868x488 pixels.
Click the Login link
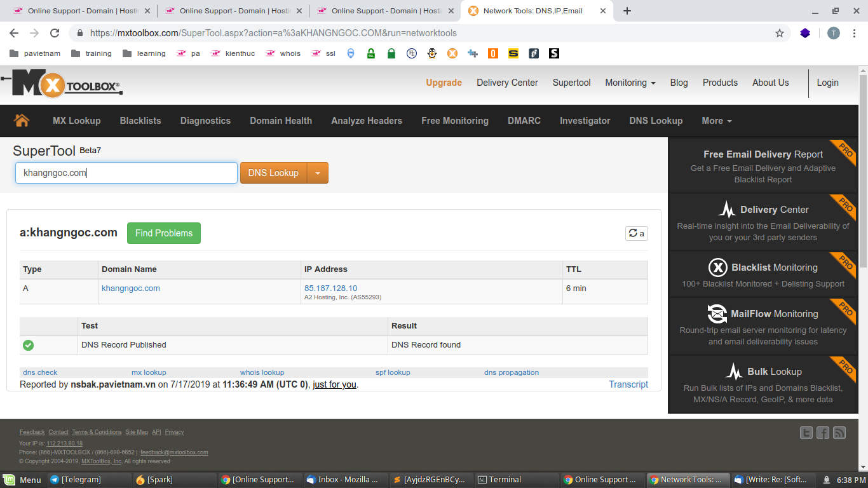pos(827,83)
